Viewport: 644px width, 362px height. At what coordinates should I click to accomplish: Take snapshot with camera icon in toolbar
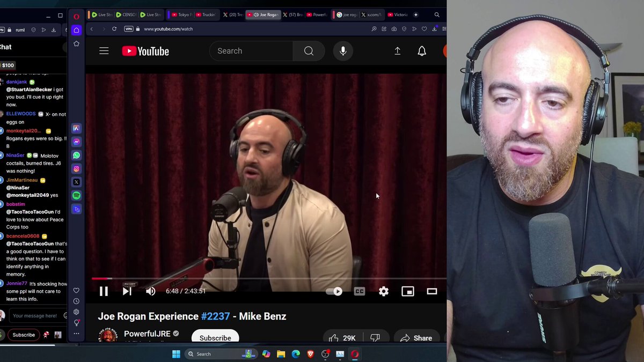tap(394, 29)
